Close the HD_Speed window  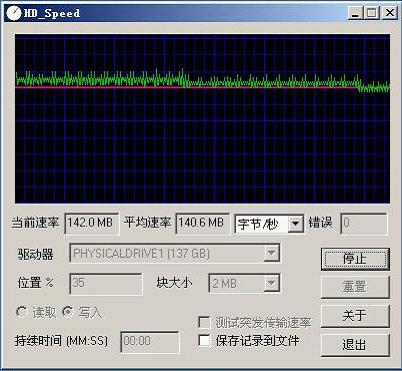click(x=389, y=13)
